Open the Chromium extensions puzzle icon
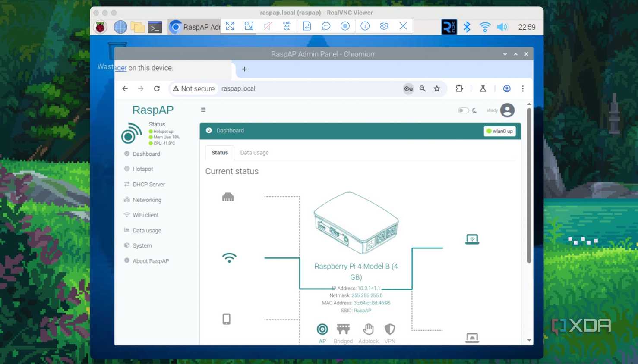 tap(459, 88)
